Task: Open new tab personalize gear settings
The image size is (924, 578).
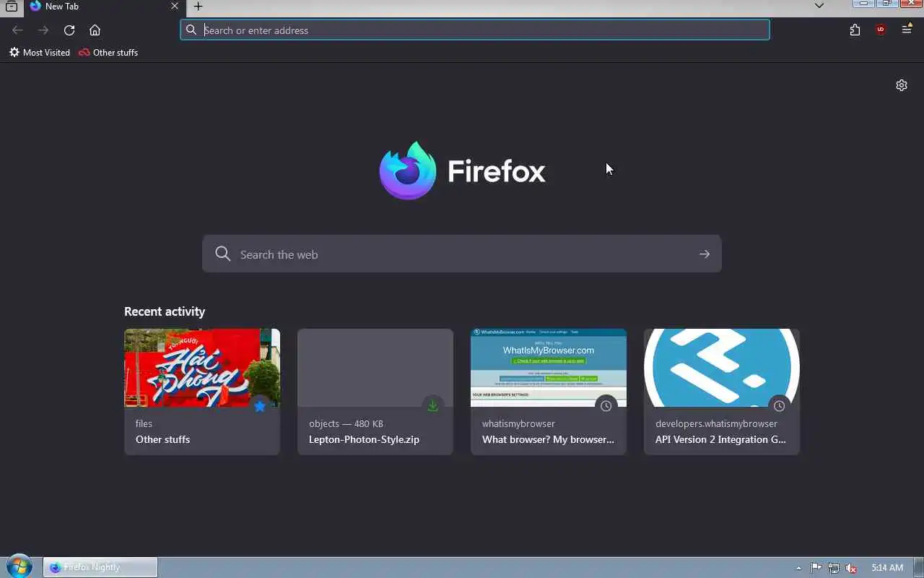Action: point(902,85)
